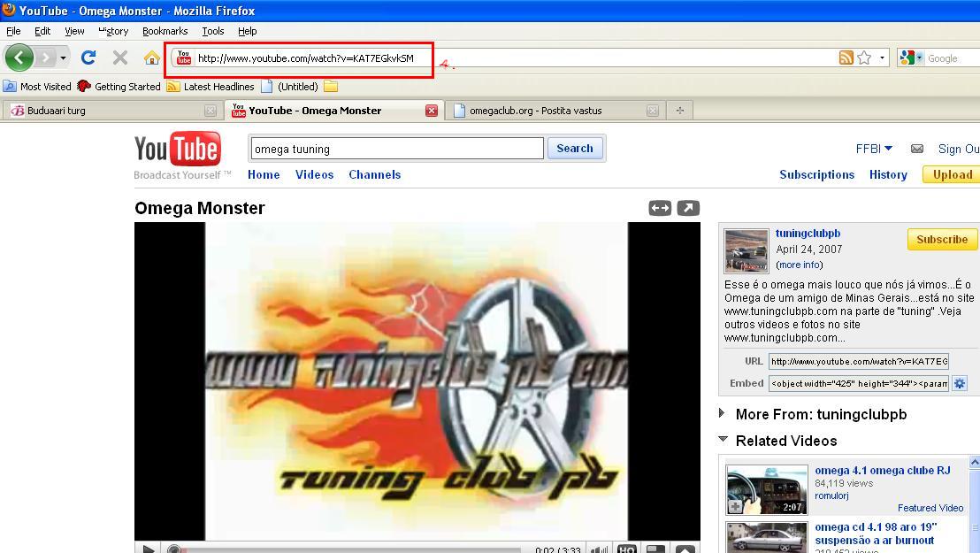Viewport: 980px width, 553px height.
Task: Open the Videos section link
Action: (314, 175)
